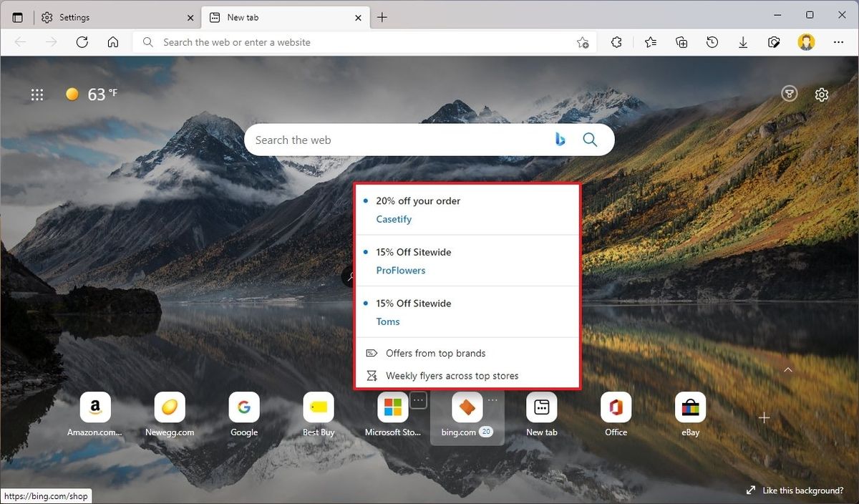Open the Casetify coupon link

(393, 219)
